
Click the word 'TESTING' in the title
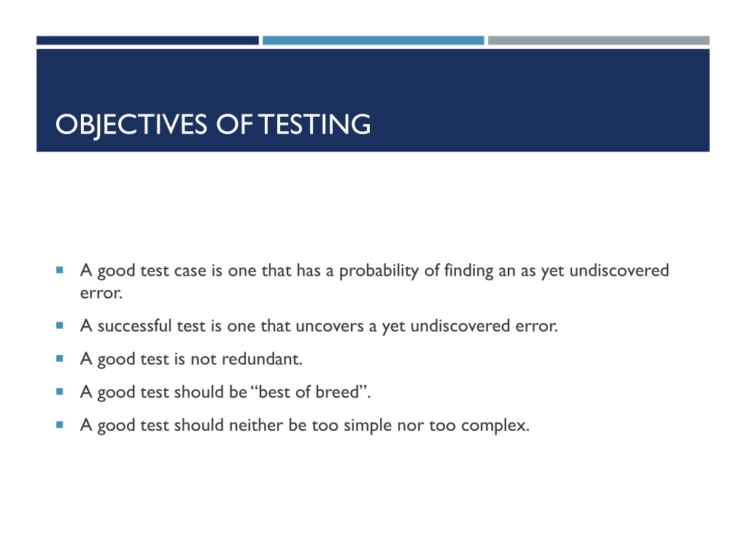click(314, 125)
